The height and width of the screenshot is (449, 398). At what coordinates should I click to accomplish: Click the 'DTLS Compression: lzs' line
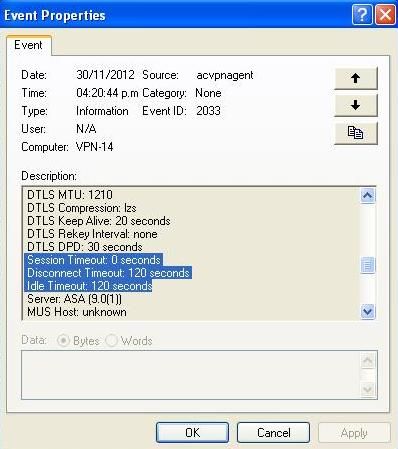pyautogui.click(x=82, y=208)
